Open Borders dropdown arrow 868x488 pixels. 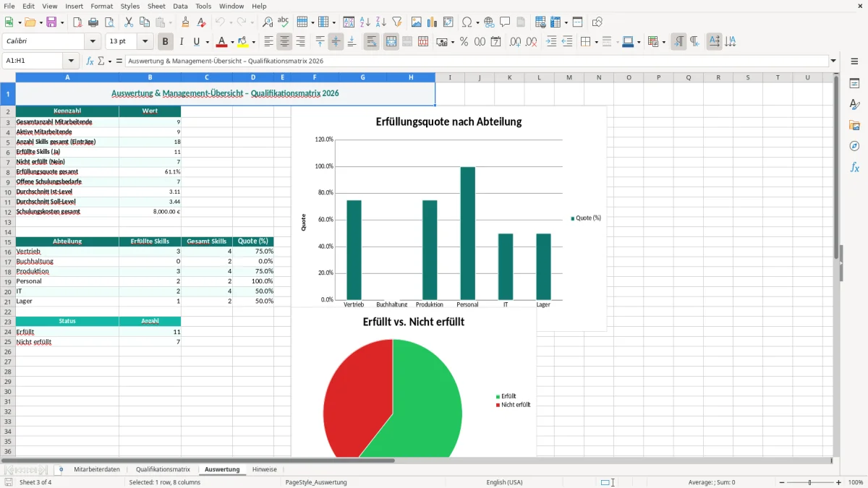coord(595,42)
